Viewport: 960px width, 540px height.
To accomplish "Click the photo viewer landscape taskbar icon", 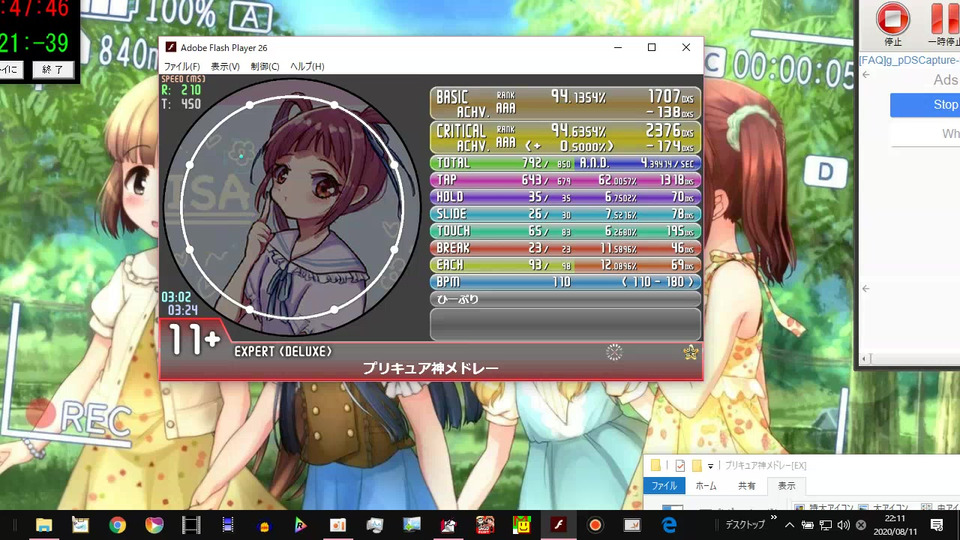I will click(411, 525).
